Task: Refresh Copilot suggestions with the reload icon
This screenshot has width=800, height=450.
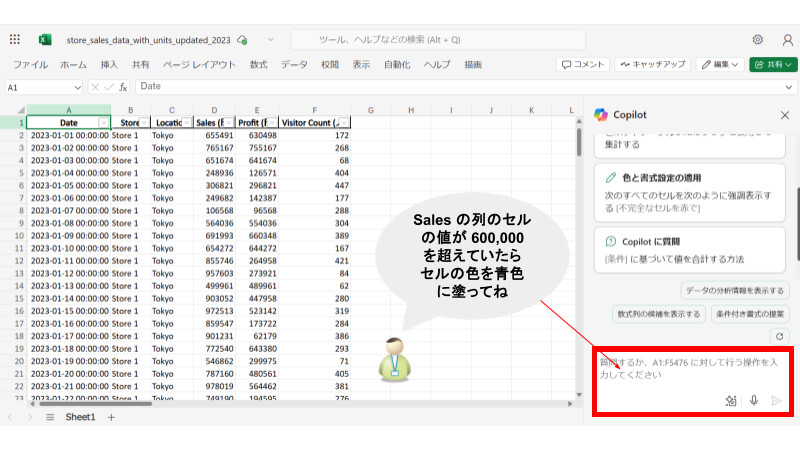Action: click(x=779, y=336)
